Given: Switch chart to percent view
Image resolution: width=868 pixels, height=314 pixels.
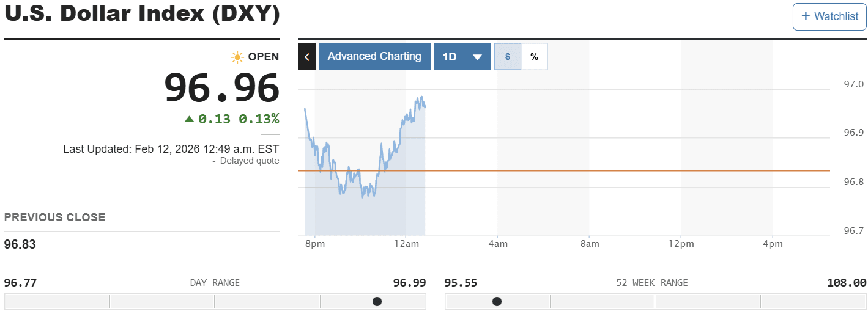Looking at the screenshot, I should (534, 56).
